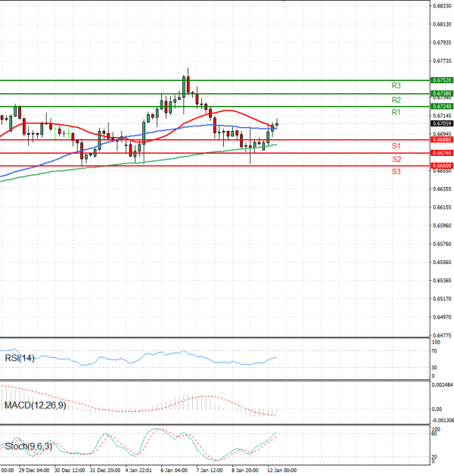Image resolution: width=454 pixels, height=476 pixels.
Task: Click the R3 resistance level label
Action: 396,86
